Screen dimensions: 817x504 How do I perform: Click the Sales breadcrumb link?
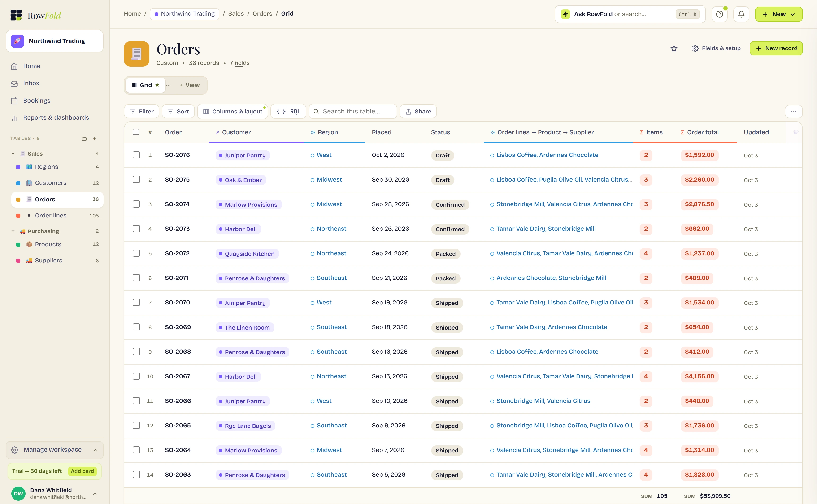[x=236, y=14]
